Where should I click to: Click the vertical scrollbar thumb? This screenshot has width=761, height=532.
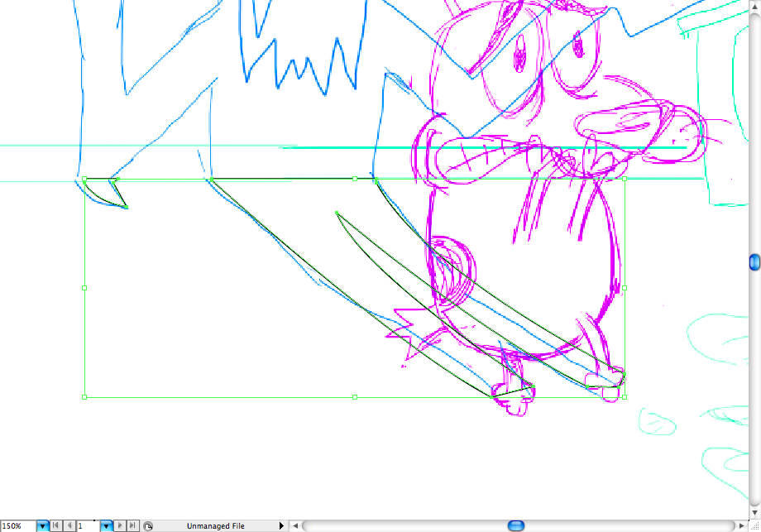tap(754, 262)
